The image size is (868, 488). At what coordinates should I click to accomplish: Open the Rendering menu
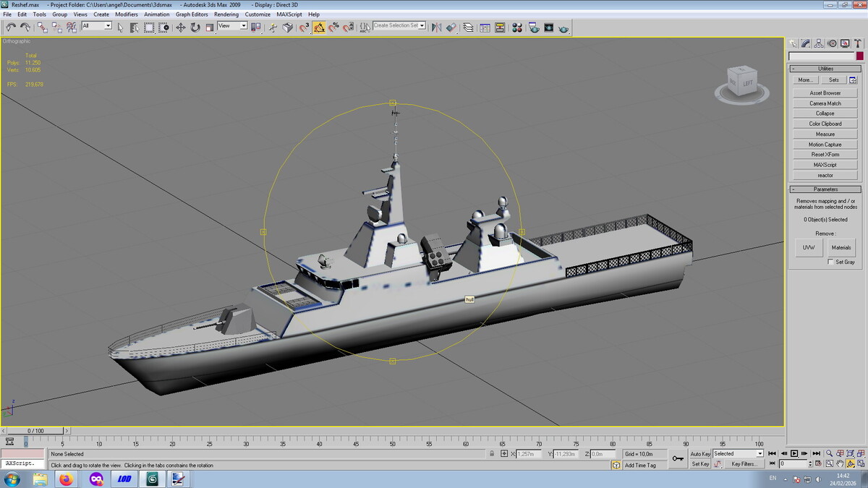point(226,14)
